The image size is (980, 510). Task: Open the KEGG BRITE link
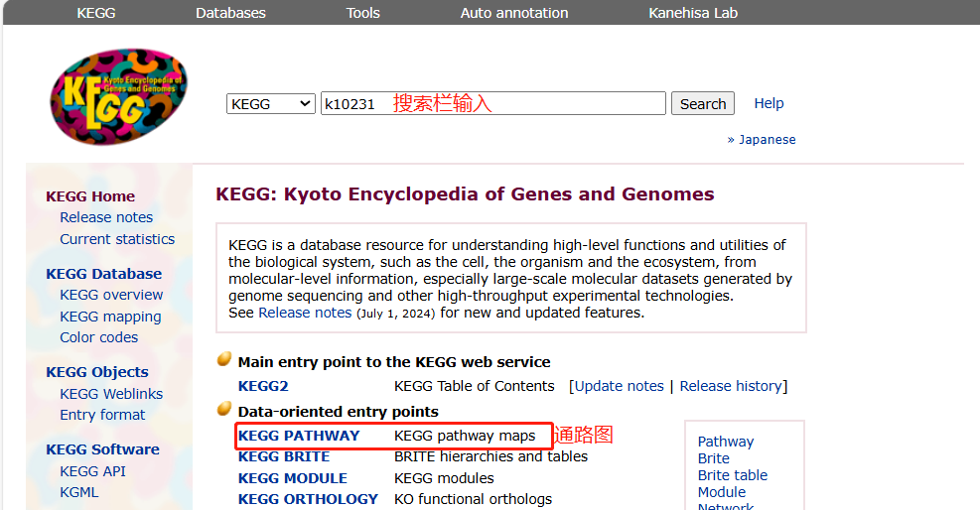tap(284, 456)
